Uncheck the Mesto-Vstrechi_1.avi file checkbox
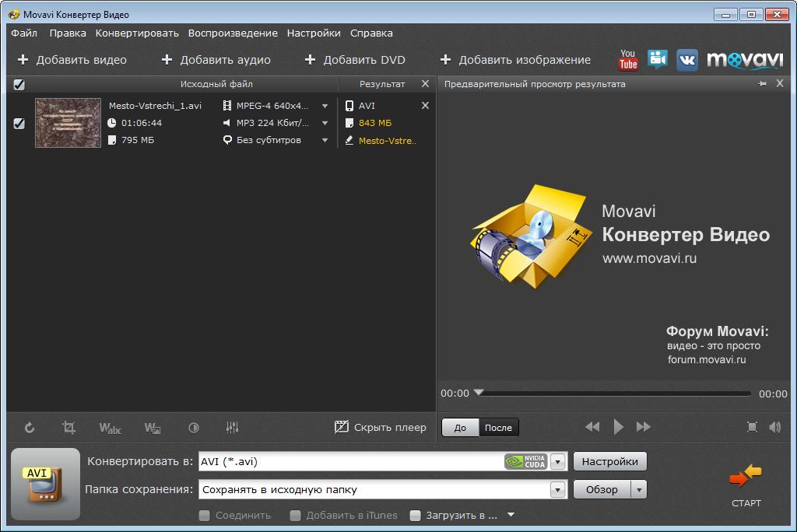The height and width of the screenshot is (532, 797). [x=19, y=123]
